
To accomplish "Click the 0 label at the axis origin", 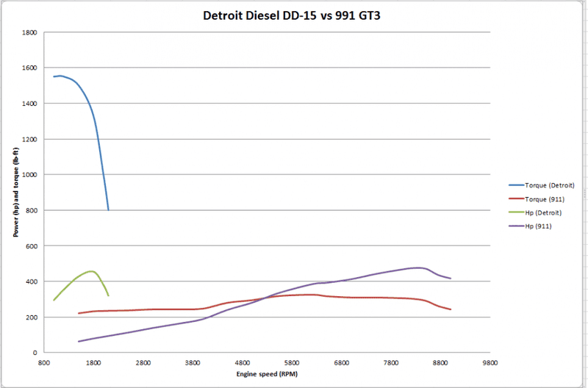I will tap(36, 353).
